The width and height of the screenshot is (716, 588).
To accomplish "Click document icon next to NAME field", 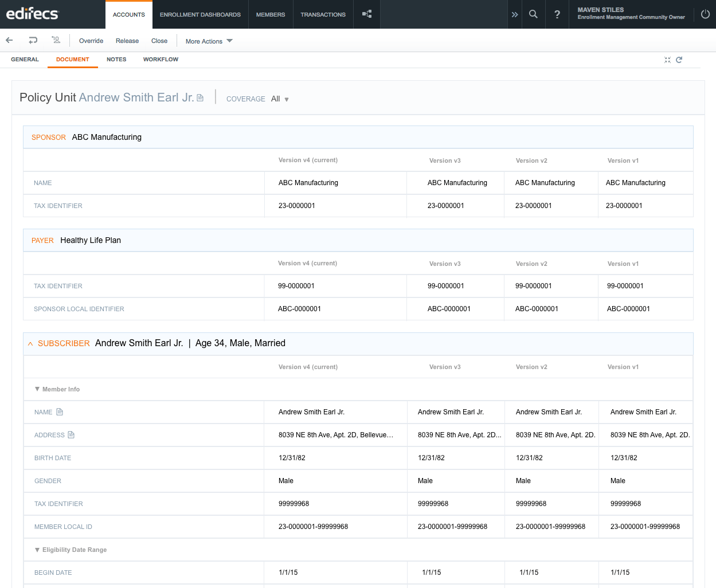I will tap(60, 412).
